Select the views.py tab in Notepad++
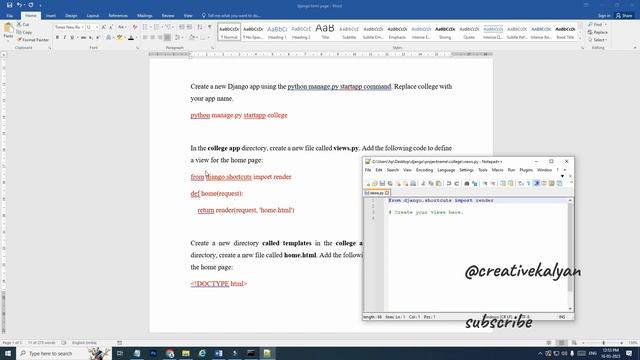Screen dimensions: 640x360 pyautogui.click(x=376, y=193)
